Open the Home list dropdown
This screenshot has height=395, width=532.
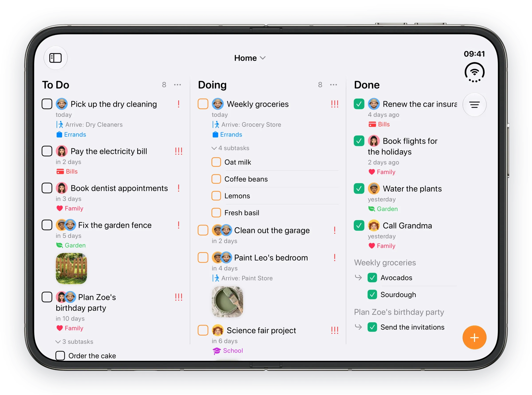point(250,58)
